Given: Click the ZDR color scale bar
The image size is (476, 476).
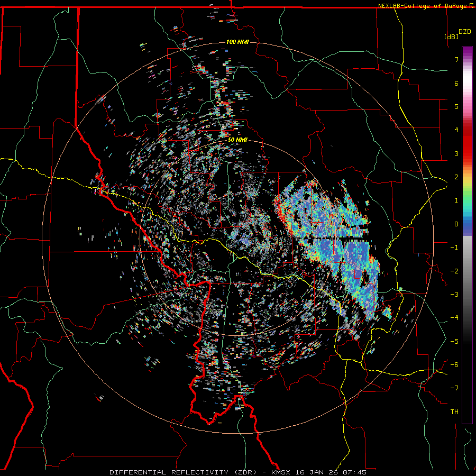Looking at the screenshot, I should (x=467, y=235).
